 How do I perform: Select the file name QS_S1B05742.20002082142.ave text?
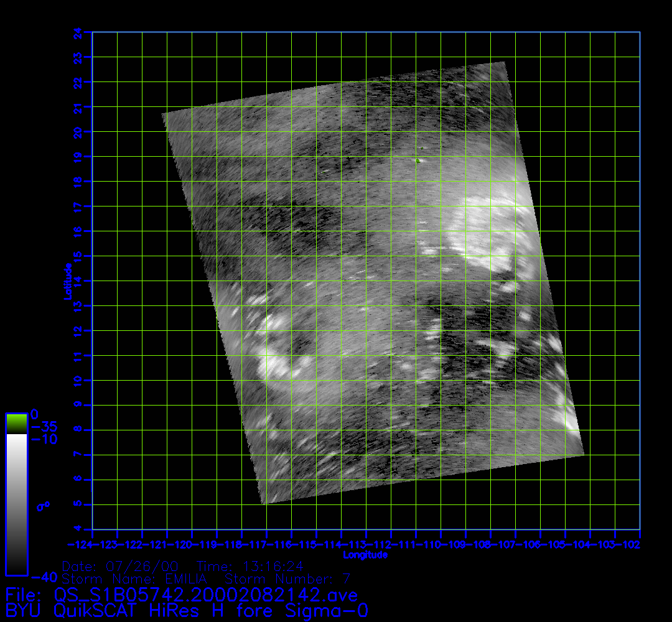point(206,595)
